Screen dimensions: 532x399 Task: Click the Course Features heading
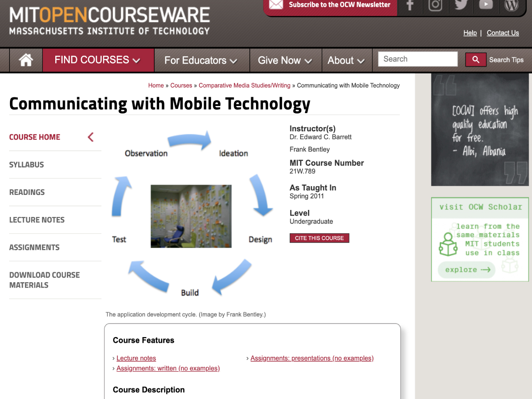click(x=143, y=340)
